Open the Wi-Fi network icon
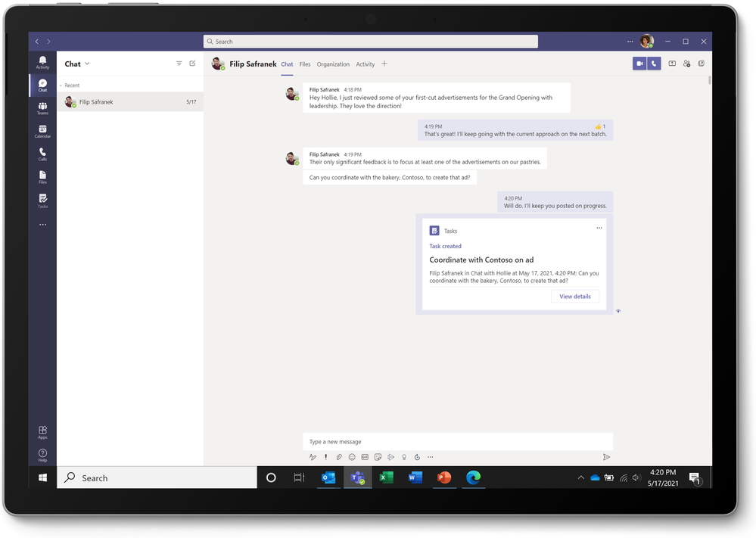The height and width of the screenshot is (538, 756). tap(624, 477)
